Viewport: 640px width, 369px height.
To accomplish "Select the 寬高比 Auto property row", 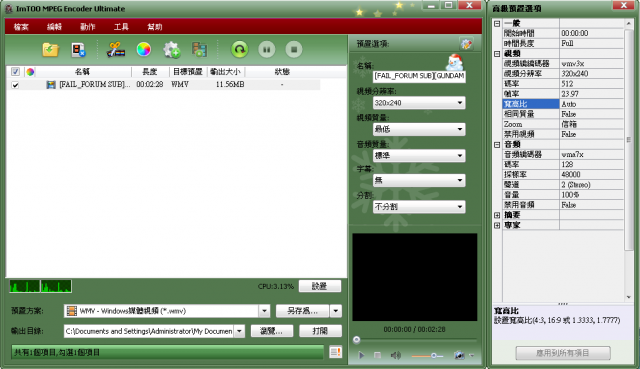I will (563, 104).
